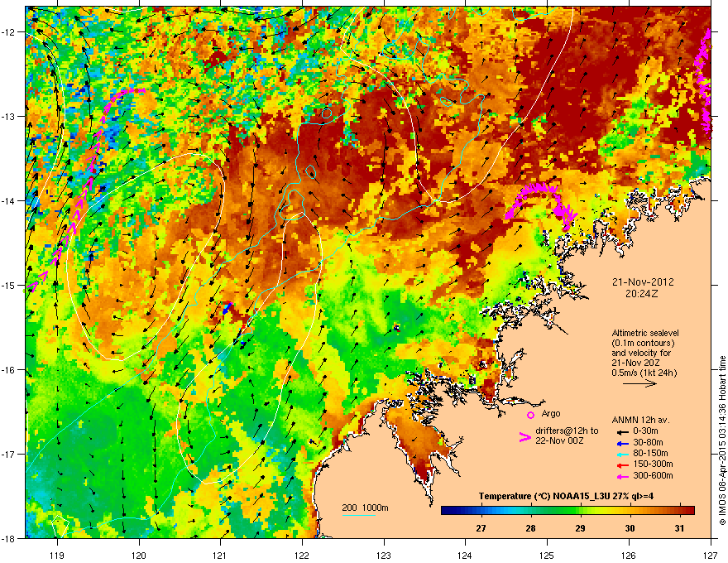Click the 0.5m/s velocity scale arrow
The width and height of the screenshot is (728, 563).
coord(639,383)
